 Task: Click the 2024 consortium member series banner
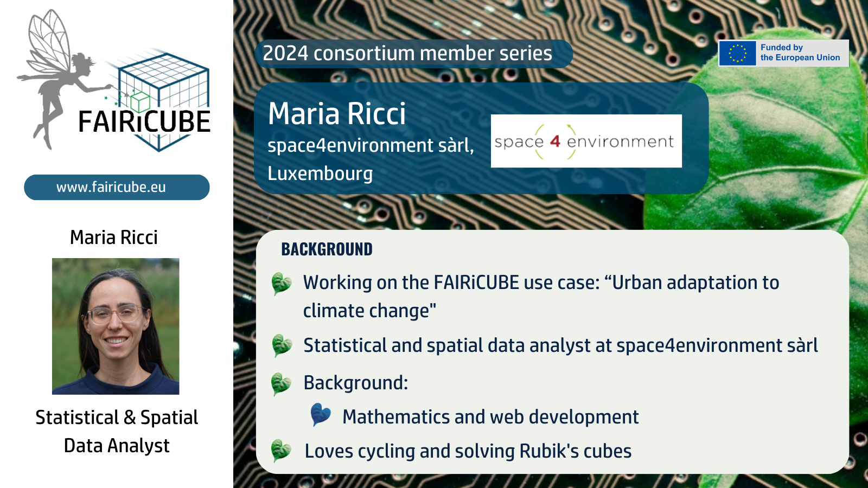[x=413, y=53]
